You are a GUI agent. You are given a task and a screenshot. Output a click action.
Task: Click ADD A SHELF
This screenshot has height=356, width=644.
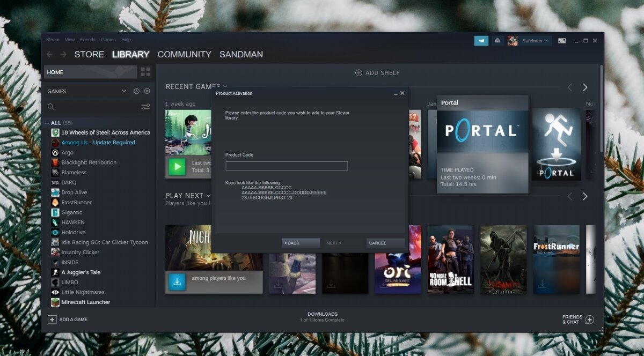click(377, 72)
